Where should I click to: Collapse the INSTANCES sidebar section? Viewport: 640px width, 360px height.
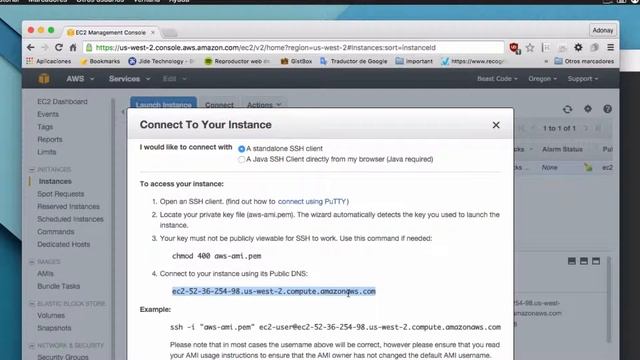(32, 169)
